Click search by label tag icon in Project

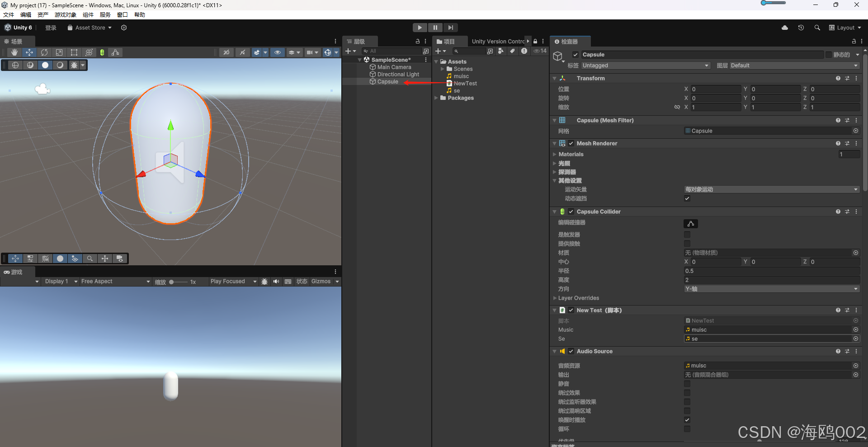point(513,51)
